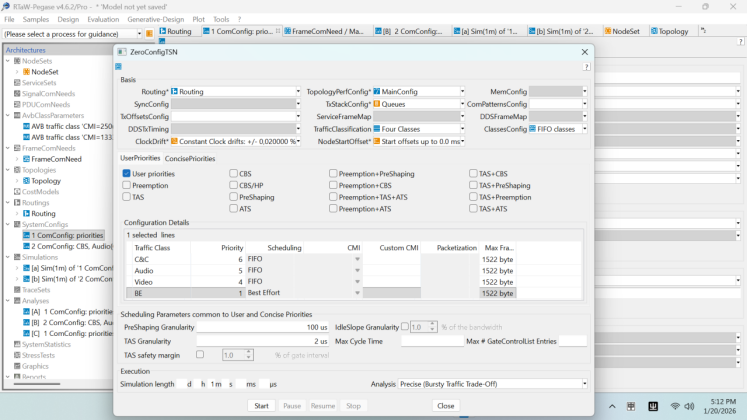Screen dimensions: 747x420
Task: Click the help question mark in the dialog
Action: 586,67
